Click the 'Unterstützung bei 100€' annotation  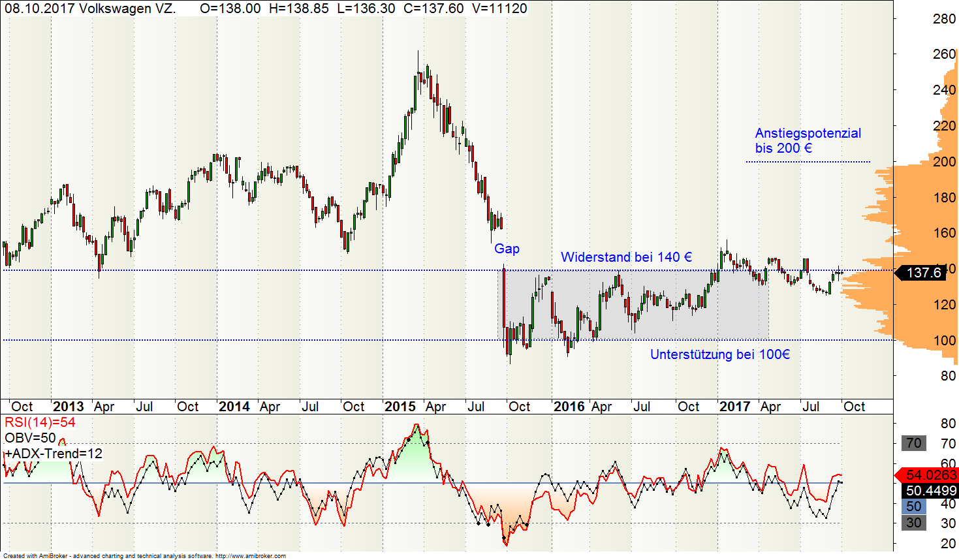720,354
